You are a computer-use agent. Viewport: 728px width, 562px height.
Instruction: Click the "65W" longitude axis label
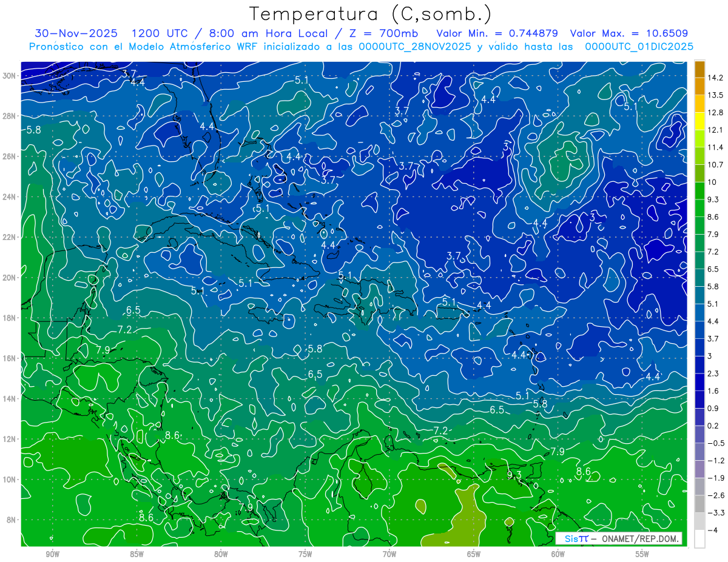474,555
